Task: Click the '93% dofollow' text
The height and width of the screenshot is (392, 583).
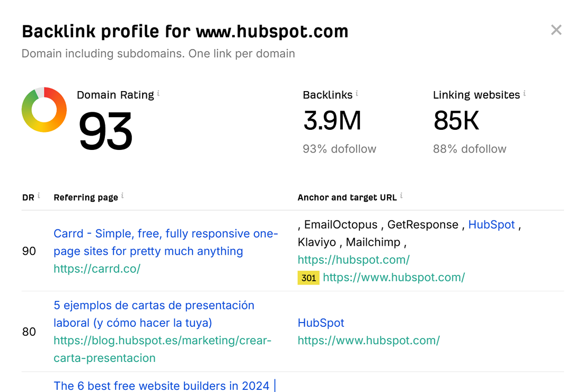Action: click(x=339, y=149)
